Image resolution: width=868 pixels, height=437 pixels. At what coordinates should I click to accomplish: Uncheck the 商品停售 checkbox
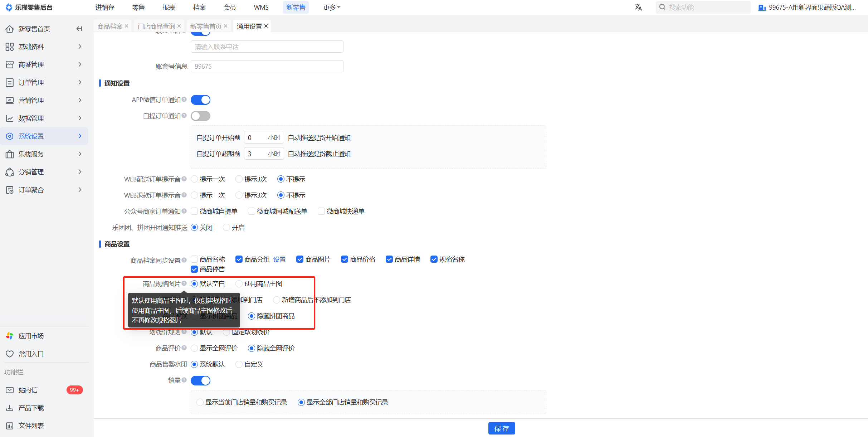pos(194,269)
